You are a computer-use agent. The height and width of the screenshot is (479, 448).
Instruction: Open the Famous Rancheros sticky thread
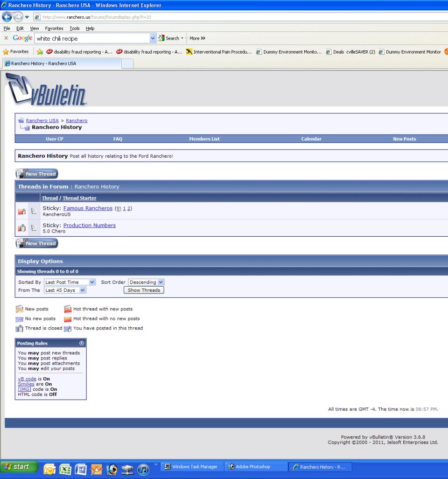tap(88, 208)
